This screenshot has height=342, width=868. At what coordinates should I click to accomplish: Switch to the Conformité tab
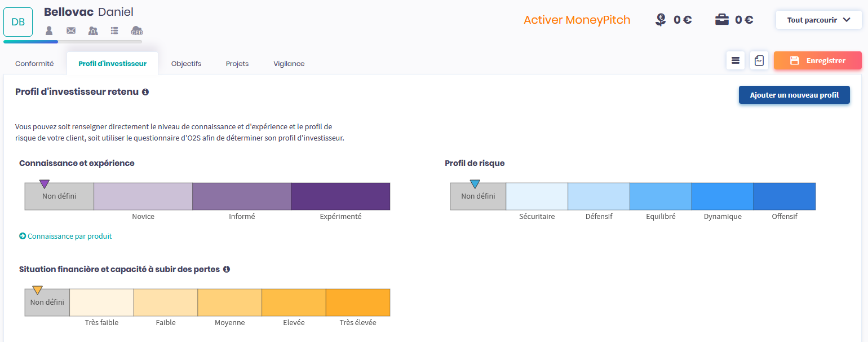tap(34, 64)
